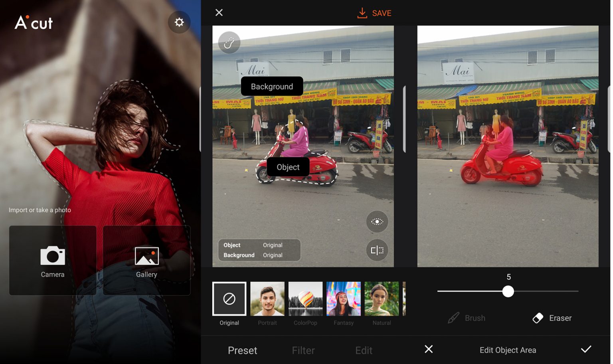
Task: Click the split compare view icon
Action: 377,250
